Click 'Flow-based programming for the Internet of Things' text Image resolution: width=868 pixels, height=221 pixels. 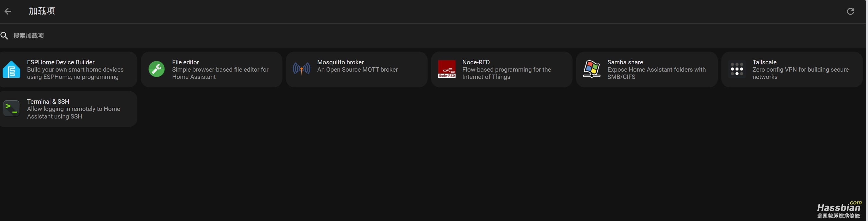(x=506, y=73)
